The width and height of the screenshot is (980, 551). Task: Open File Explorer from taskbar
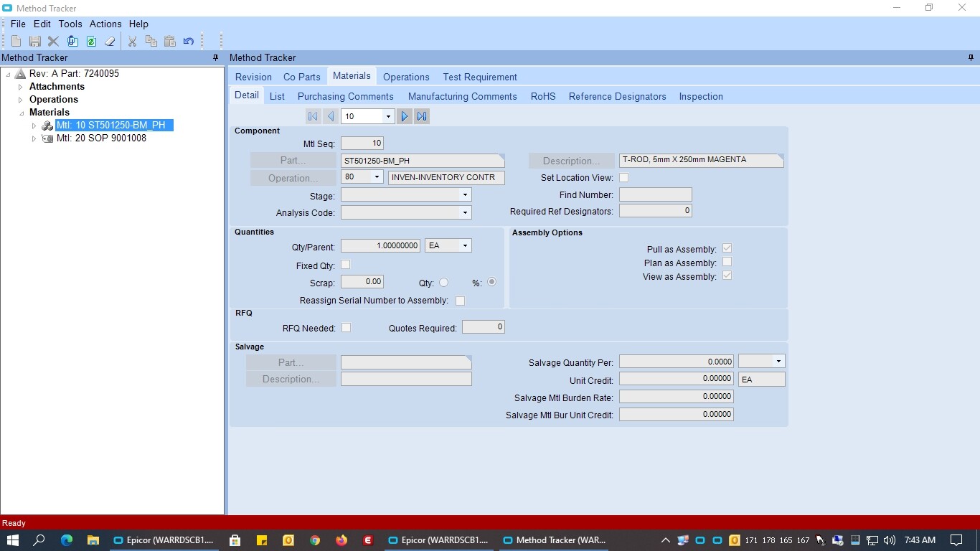pyautogui.click(x=93, y=540)
